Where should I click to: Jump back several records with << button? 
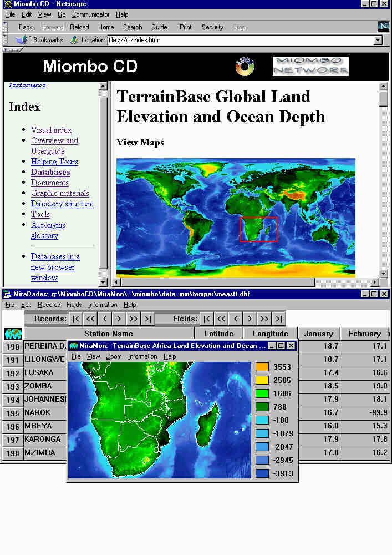(x=90, y=319)
